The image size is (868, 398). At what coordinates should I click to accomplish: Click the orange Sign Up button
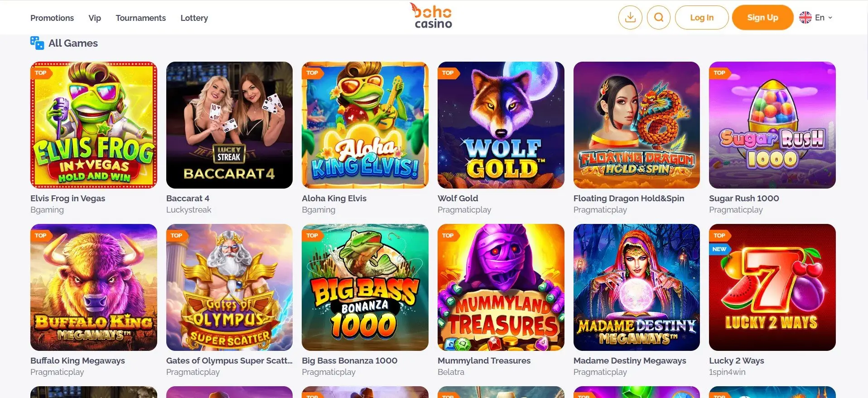[x=762, y=18]
